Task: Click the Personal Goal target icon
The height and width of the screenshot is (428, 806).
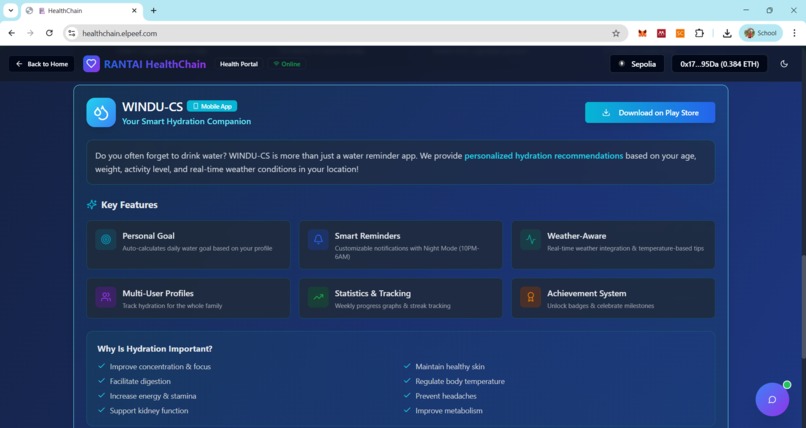Action: tap(106, 239)
